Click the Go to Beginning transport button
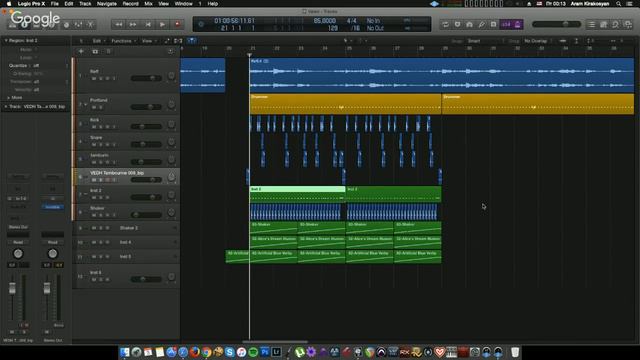 (x=148, y=24)
